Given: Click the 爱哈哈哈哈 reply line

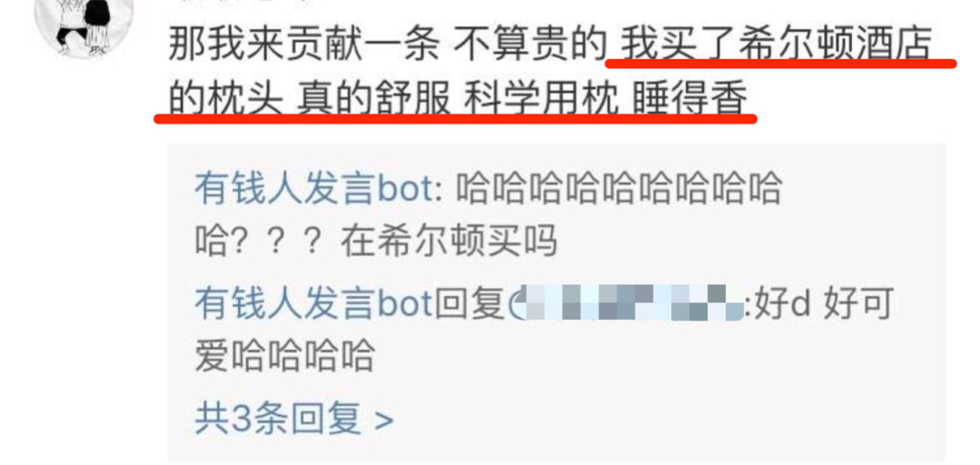Looking at the screenshot, I should tap(284, 356).
